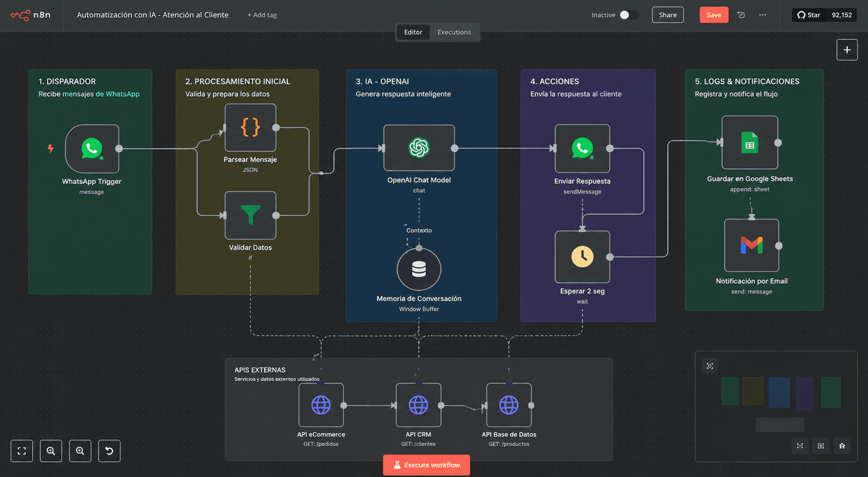The height and width of the screenshot is (477, 868).
Task: Open the API eCommerce node
Action: 321,405
